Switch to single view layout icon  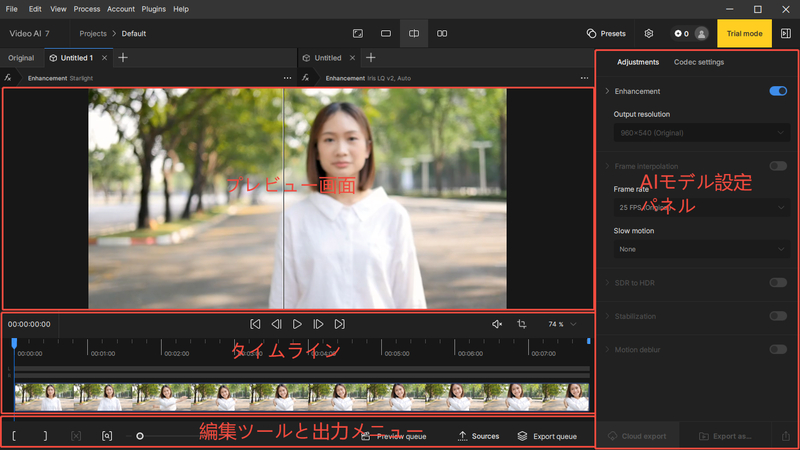point(386,34)
